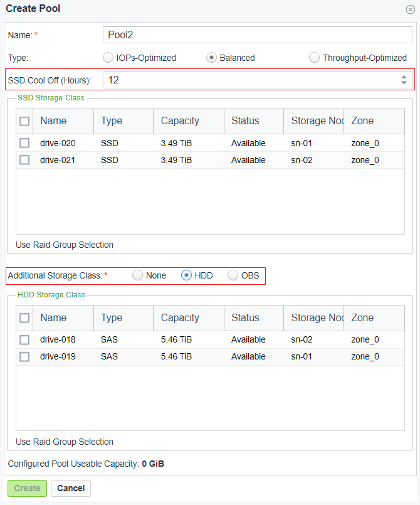Viewport: 420px width, 505px height.
Task: Select None for Additional Storage Class
Action: (138, 275)
